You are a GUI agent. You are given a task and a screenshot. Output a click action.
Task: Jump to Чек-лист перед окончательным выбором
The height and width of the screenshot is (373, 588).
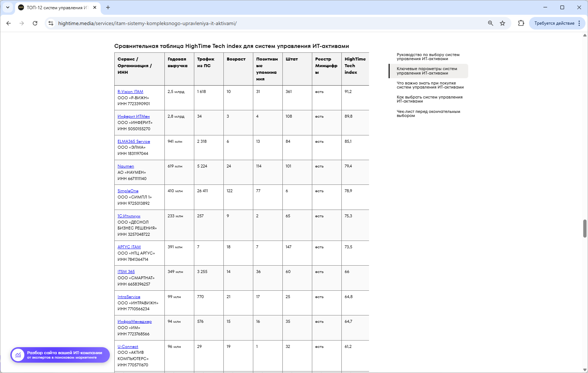pyautogui.click(x=428, y=113)
